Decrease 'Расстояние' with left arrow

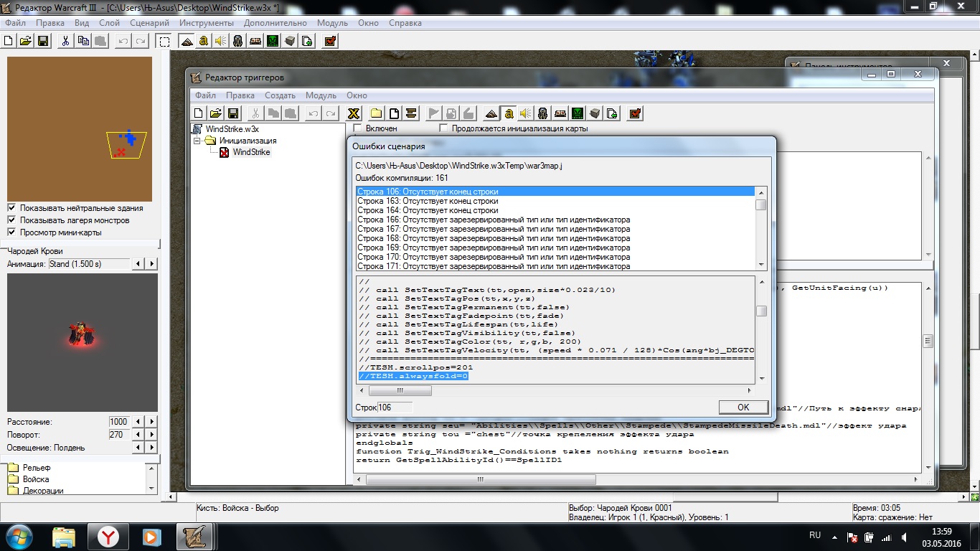point(138,422)
